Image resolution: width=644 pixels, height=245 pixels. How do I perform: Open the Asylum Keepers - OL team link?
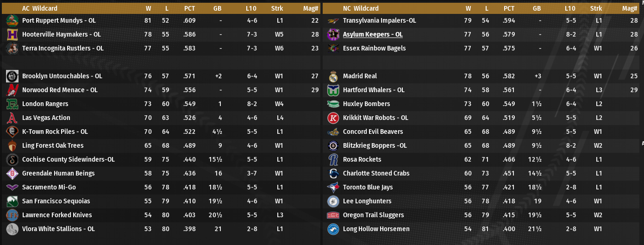373,34
